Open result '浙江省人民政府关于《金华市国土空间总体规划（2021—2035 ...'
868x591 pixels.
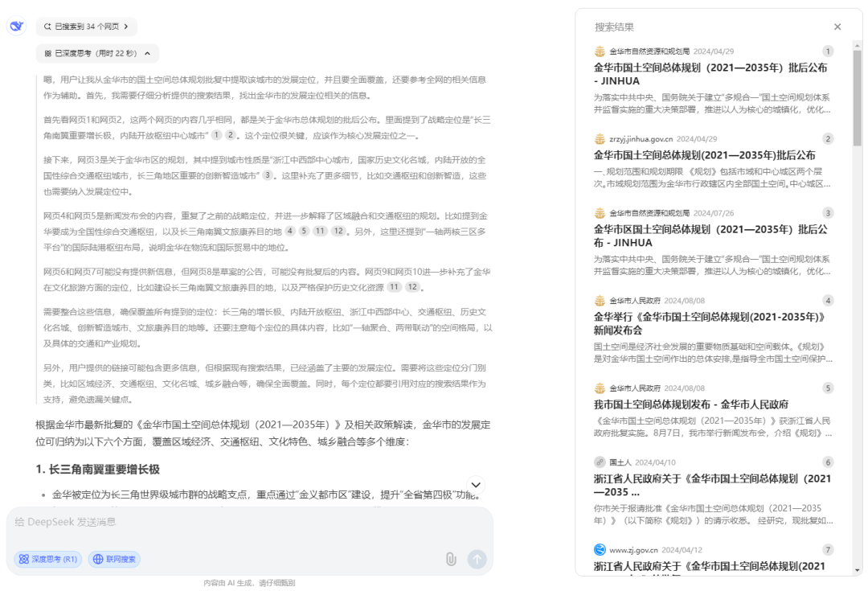tap(712, 485)
